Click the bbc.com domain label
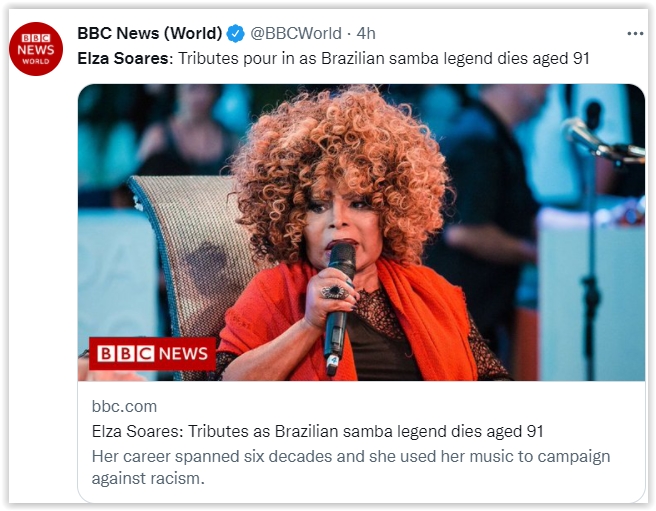Viewport: 656px width, 511px height. (x=124, y=406)
